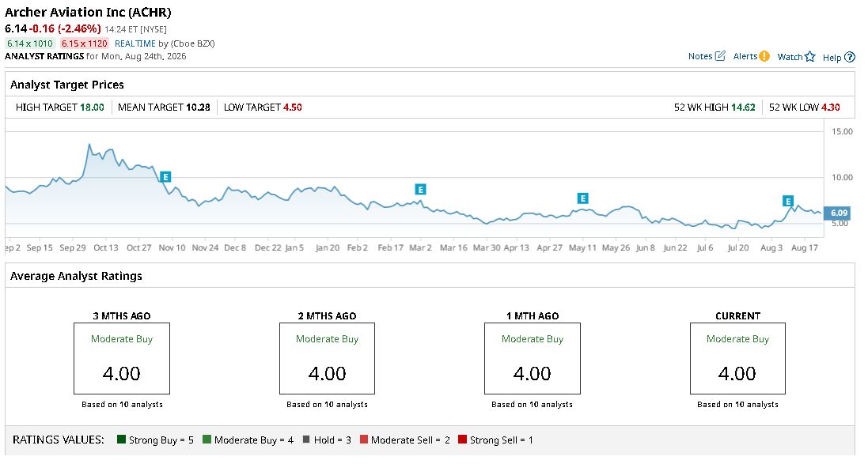Click the earnings E marker near May 11
868x468 pixels.
(x=582, y=198)
